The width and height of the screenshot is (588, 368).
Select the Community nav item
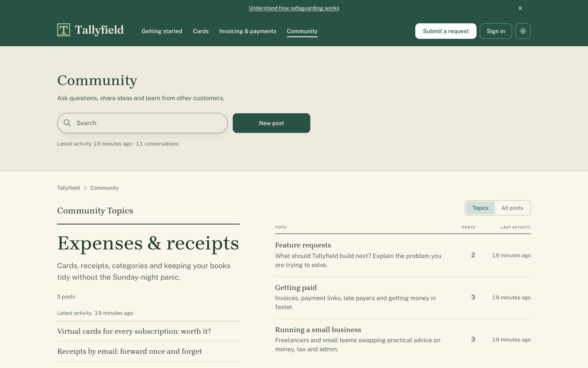(302, 31)
